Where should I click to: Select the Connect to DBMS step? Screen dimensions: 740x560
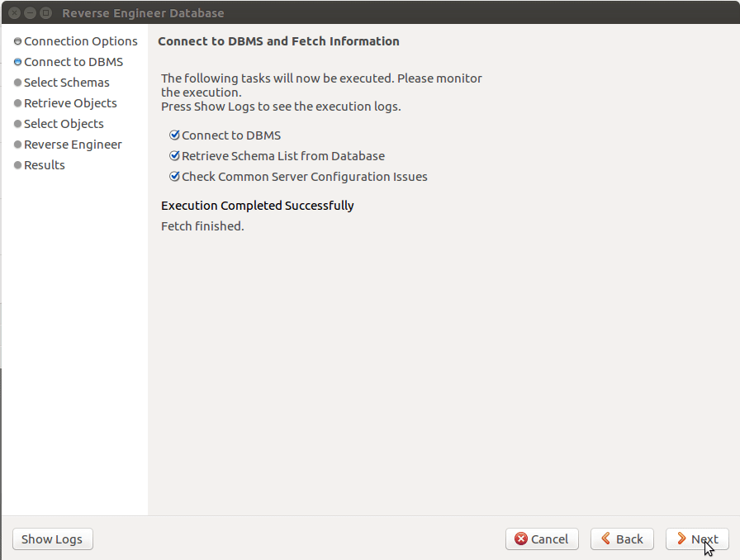tap(73, 62)
